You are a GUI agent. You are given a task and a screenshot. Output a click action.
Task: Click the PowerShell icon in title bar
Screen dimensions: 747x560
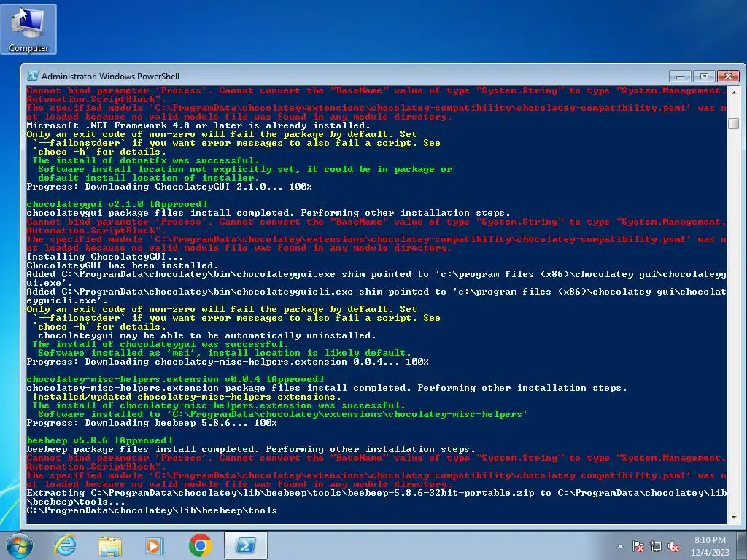33,76
